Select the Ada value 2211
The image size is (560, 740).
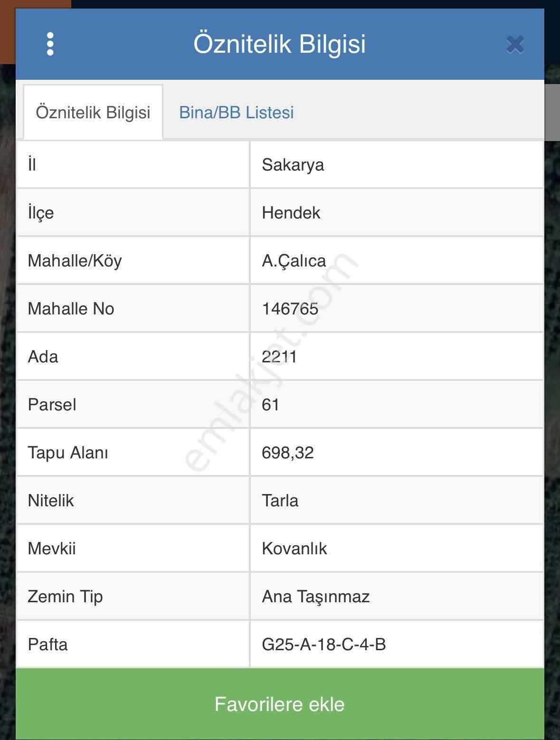pyautogui.click(x=279, y=357)
